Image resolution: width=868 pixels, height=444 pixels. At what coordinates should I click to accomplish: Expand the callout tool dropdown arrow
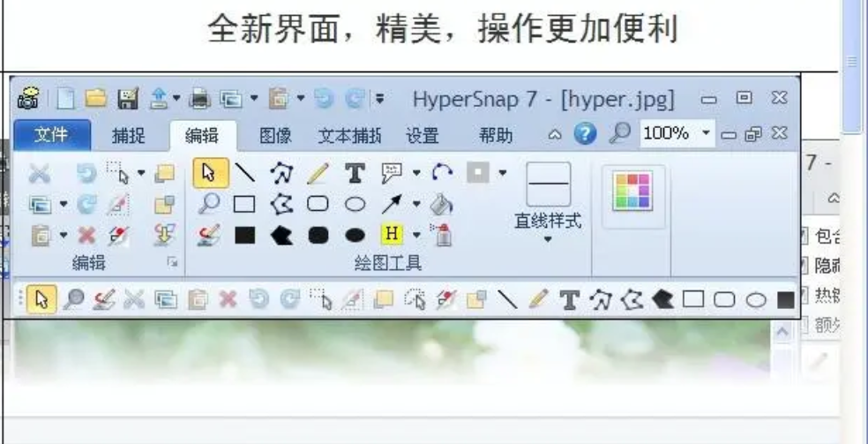click(416, 173)
